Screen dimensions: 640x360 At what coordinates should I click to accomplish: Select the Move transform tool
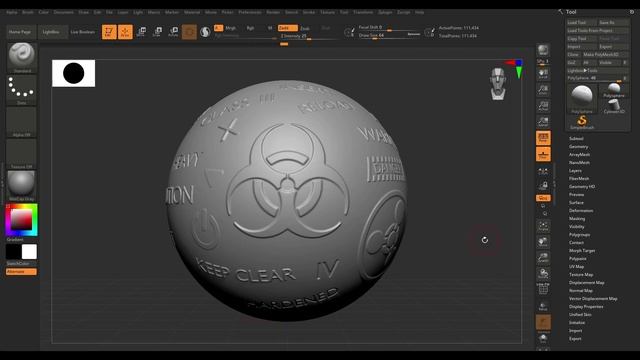[x=141, y=32]
